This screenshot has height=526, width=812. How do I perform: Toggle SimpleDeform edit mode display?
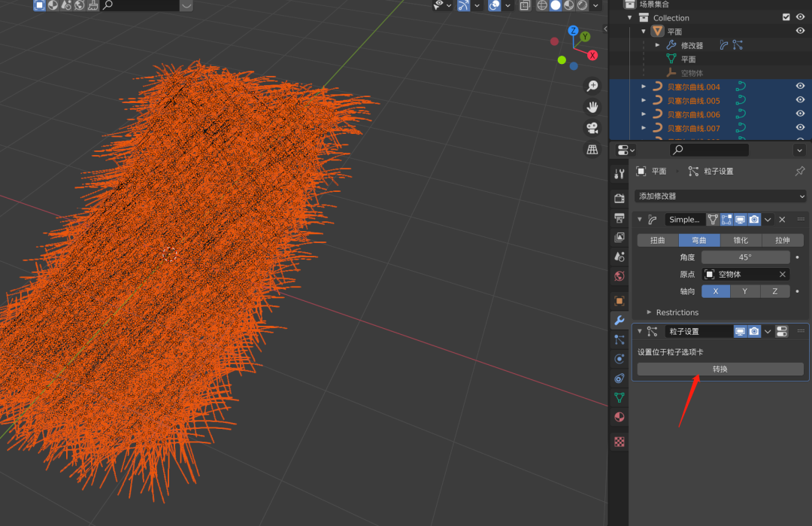point(726,220)
